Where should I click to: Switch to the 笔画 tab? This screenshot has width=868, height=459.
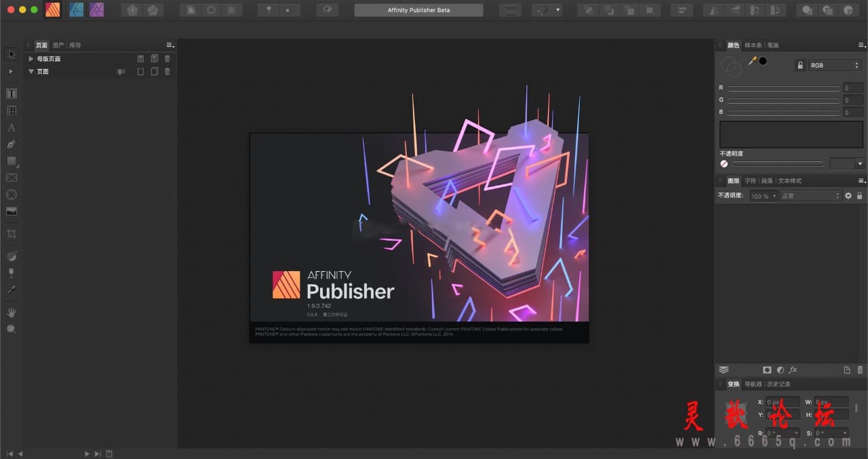(x=773, y=45)
